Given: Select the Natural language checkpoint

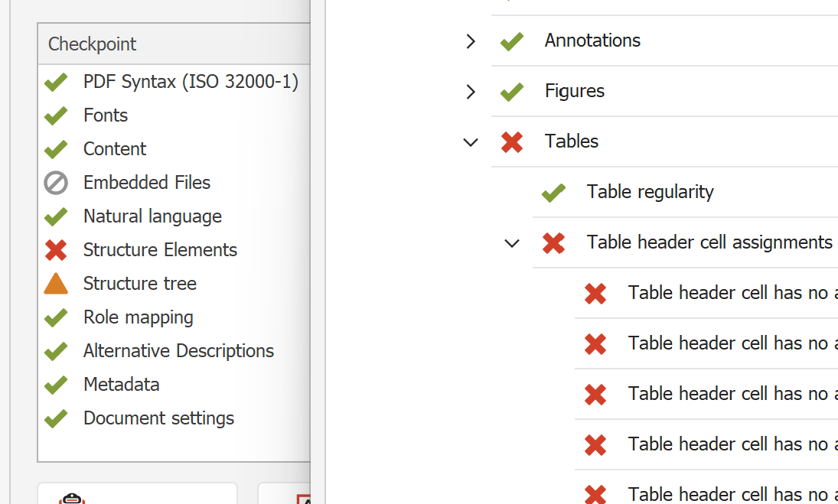Looking at the screenshot, I should pyautogui.click(x=152, y=216).
